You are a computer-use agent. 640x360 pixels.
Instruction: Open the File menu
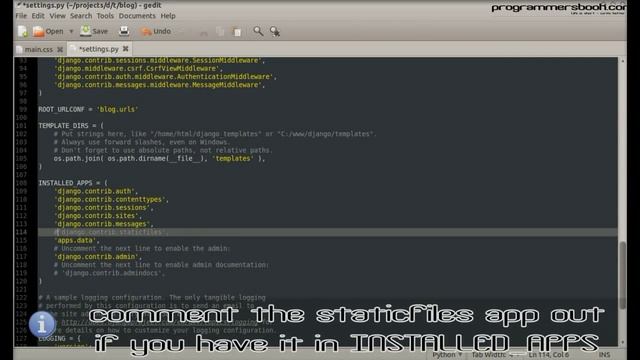click(x=21, y=16)
